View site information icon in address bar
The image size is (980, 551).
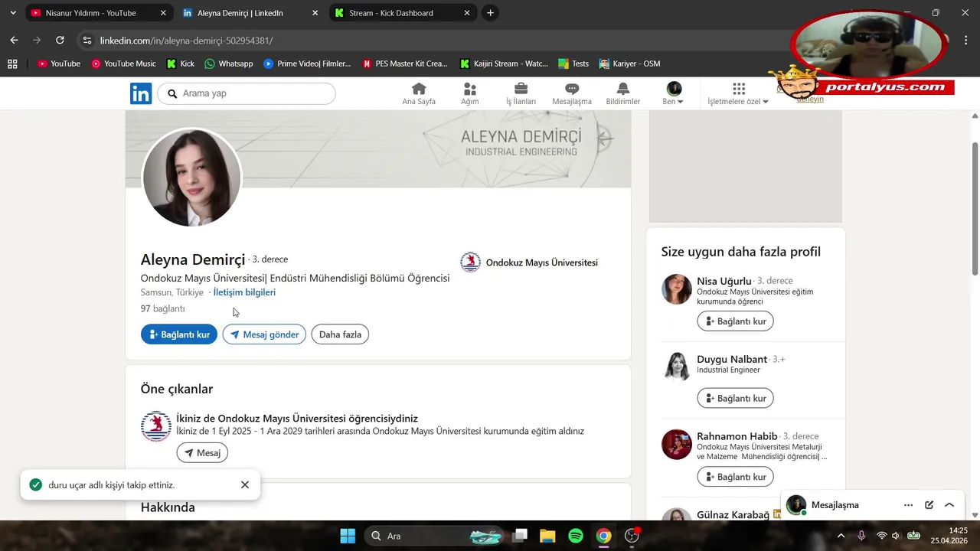(87, 41)
